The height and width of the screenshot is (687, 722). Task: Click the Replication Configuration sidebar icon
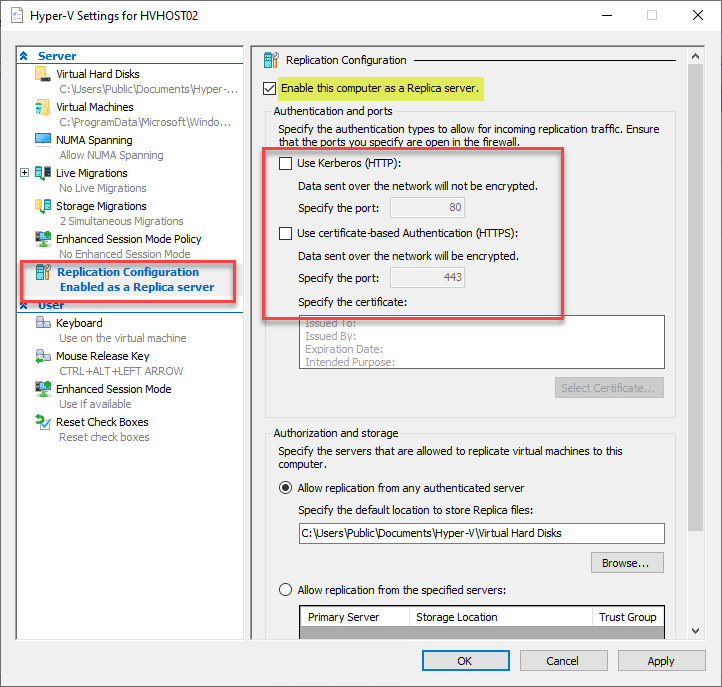[x=43, y=272]
